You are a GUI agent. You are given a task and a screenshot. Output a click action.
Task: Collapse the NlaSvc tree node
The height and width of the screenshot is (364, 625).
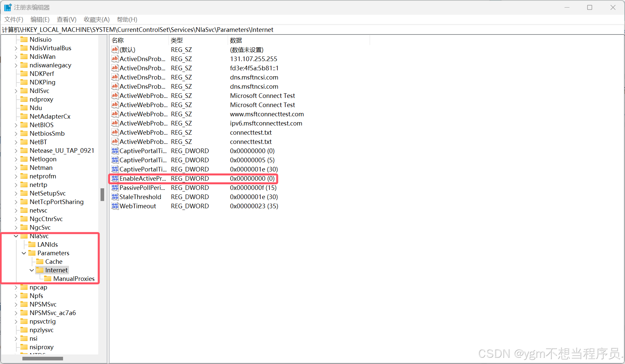tap(16, 236)
